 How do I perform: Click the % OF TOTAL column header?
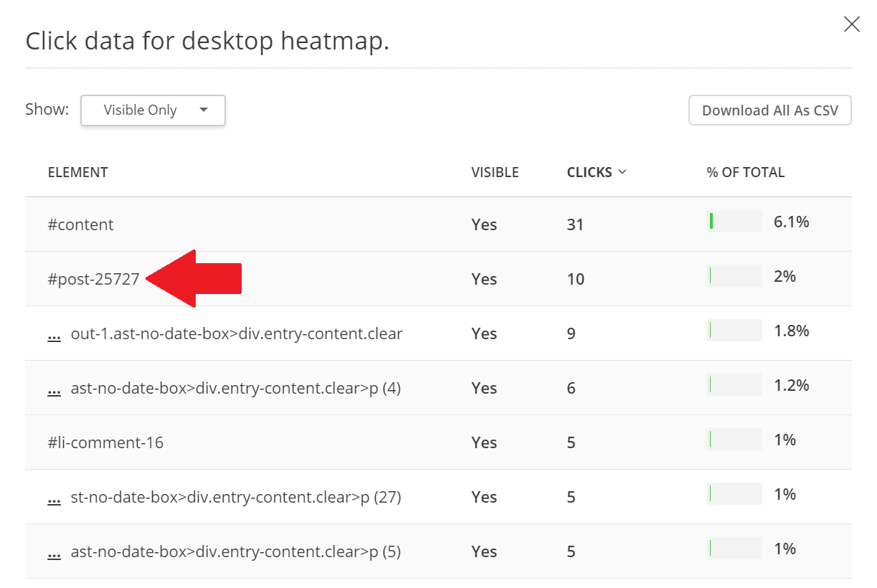point(746,172)
